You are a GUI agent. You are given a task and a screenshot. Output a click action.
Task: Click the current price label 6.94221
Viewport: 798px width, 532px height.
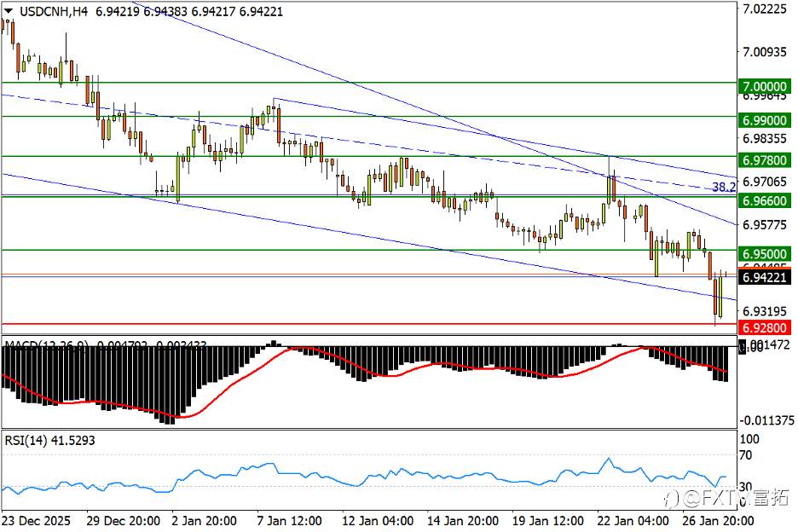tap(765, 277)
